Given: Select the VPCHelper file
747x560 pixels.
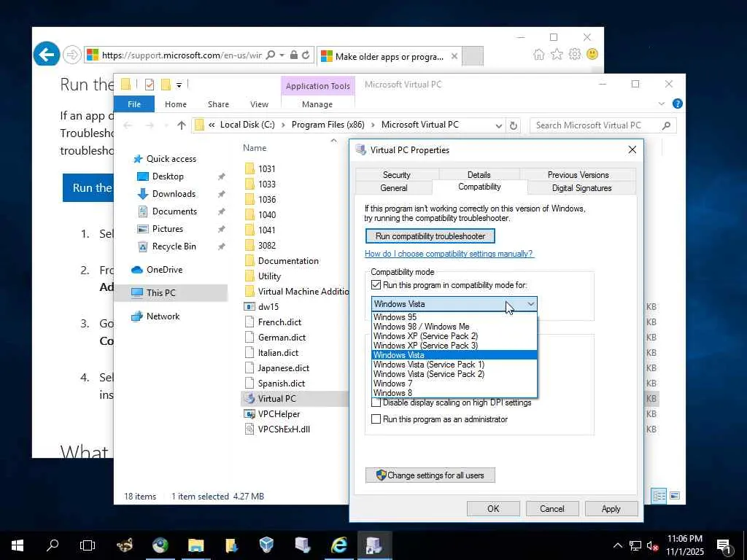Looking at the screenshot, I should 279,414.
